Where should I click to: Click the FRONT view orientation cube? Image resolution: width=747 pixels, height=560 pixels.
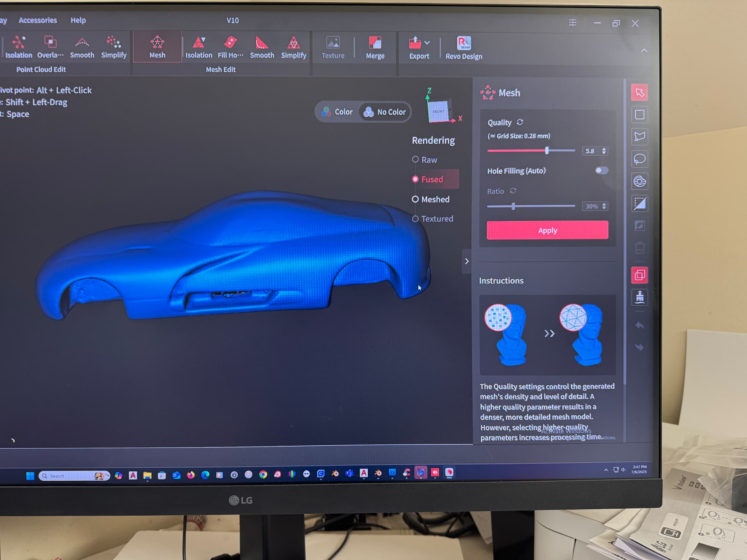pos(439,112)
